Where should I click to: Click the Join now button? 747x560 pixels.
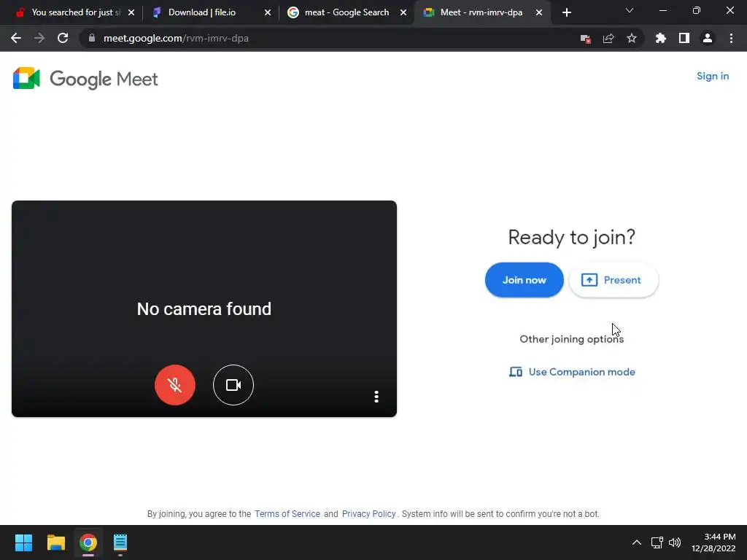[x=524, y=280]
